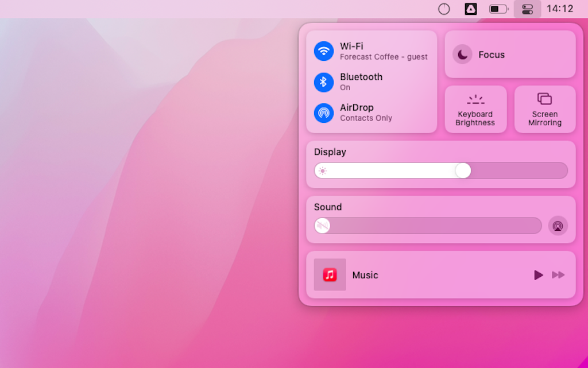This screenshot has height=368, width=588.
Task: Open Screen Mirroring options
Action: 544,110
